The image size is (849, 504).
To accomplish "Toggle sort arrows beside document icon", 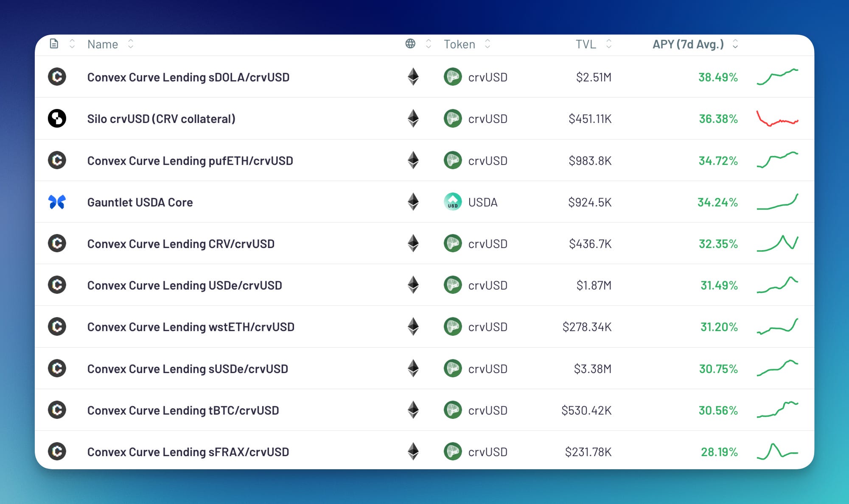I will pyautogui.click(x=72, y=44).
